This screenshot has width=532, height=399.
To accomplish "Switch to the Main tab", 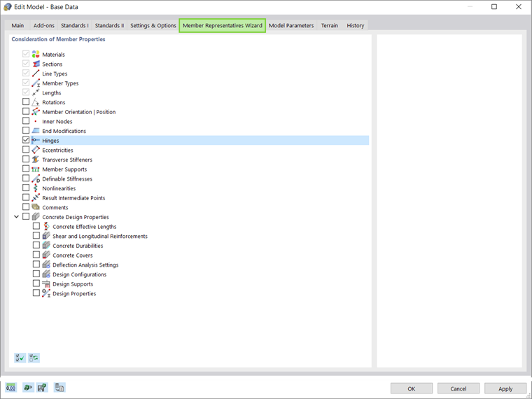I will tap(17, 25).
